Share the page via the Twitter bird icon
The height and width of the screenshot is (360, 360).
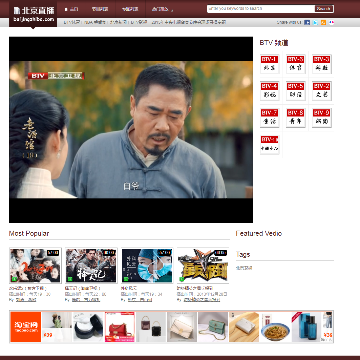[315, 22]
